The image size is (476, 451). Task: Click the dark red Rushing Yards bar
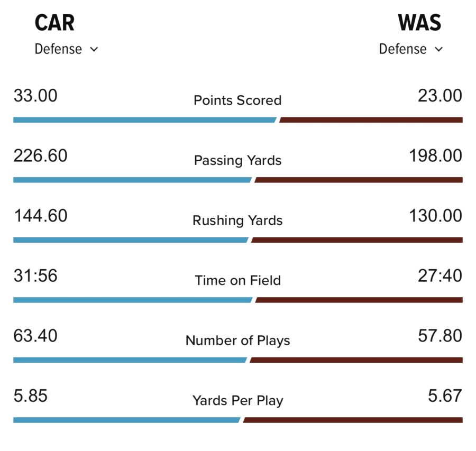tap(357, 240)
